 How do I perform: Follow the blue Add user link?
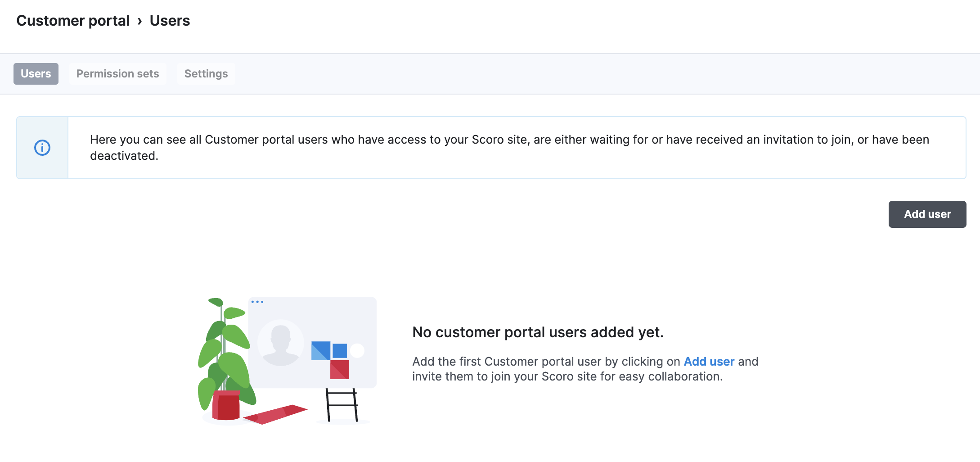[709, 362]
